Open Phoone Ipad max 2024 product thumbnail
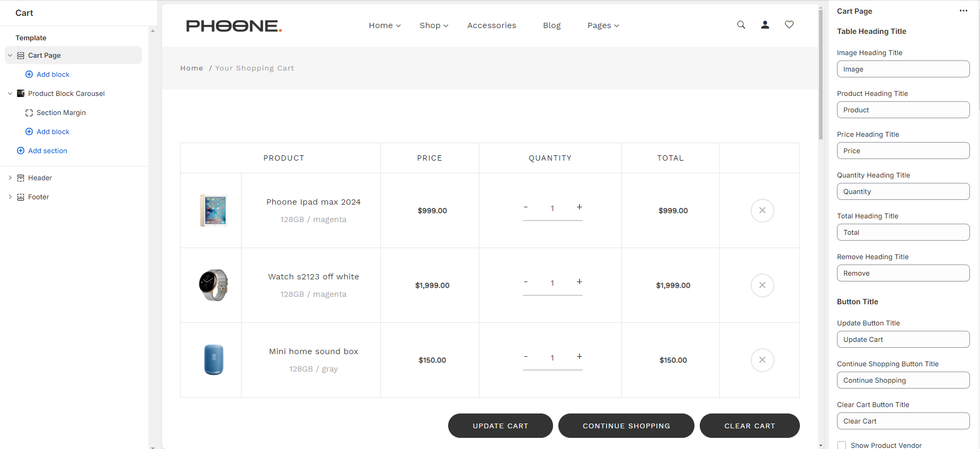Screen dimensions: 980x449 click(x=213, y=210)
